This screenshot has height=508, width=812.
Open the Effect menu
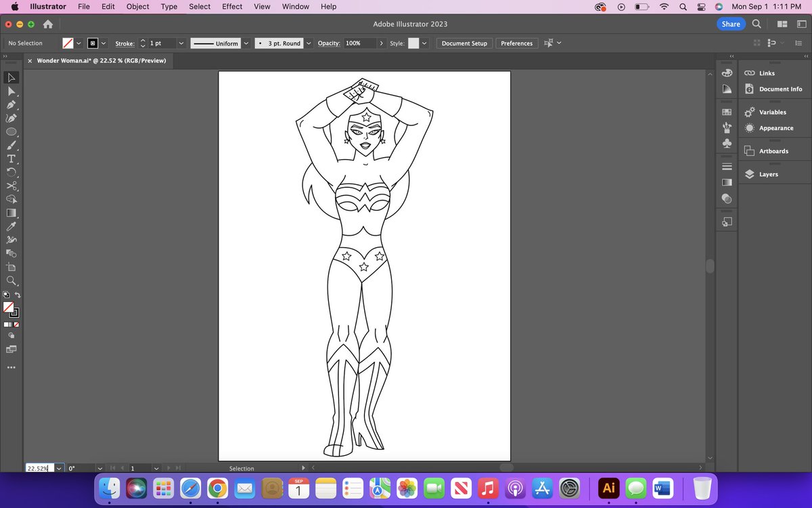pos(232,7)
